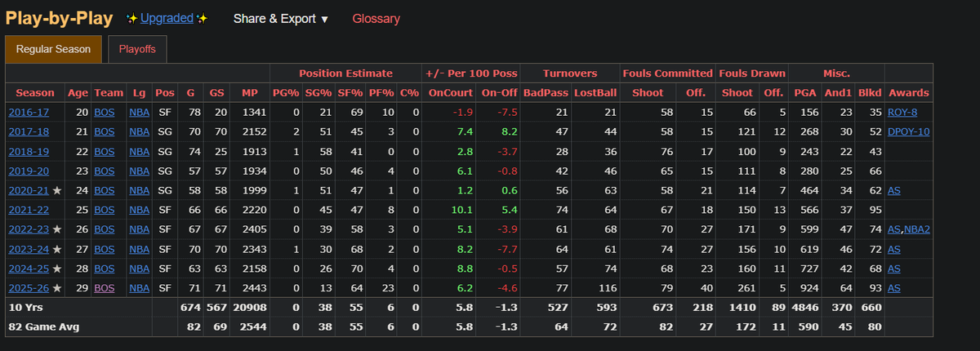Screen dimensions: 980x351
Task: Sort by PG% column header
Action: 286,93
